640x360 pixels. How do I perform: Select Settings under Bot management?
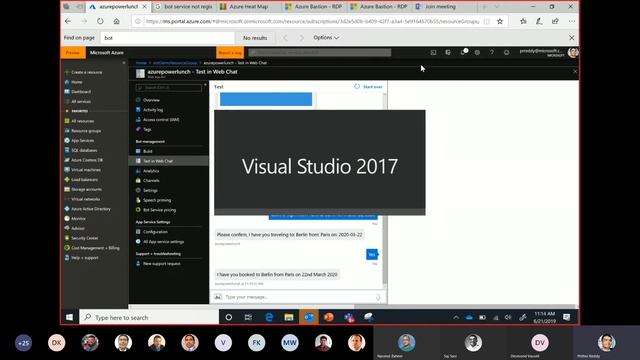[x=150, y=191]
